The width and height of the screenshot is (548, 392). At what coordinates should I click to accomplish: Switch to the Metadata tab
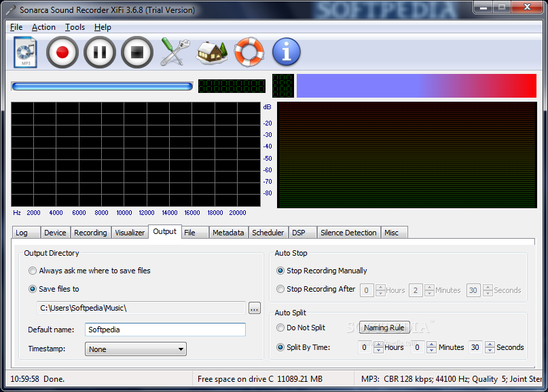[x=228, y=233]
